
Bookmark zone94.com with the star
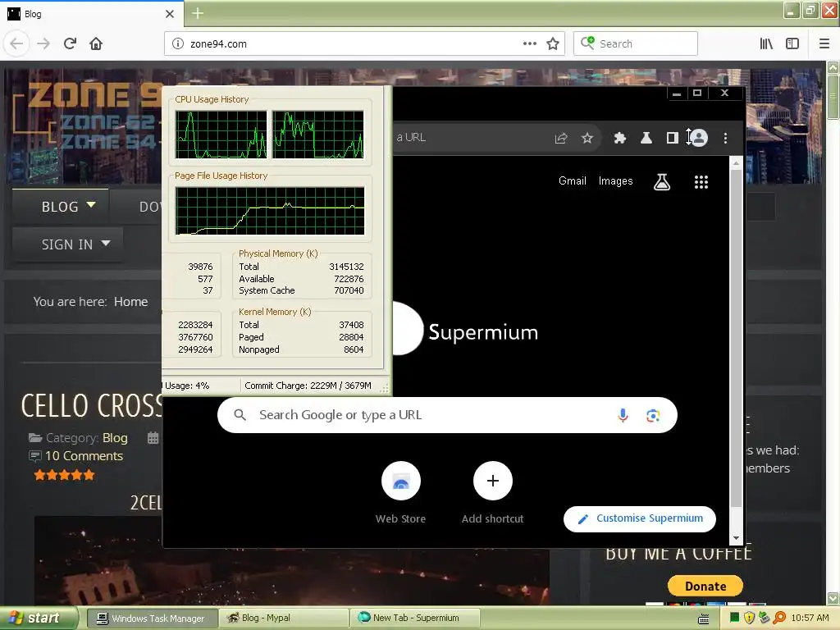pos(553,44)
